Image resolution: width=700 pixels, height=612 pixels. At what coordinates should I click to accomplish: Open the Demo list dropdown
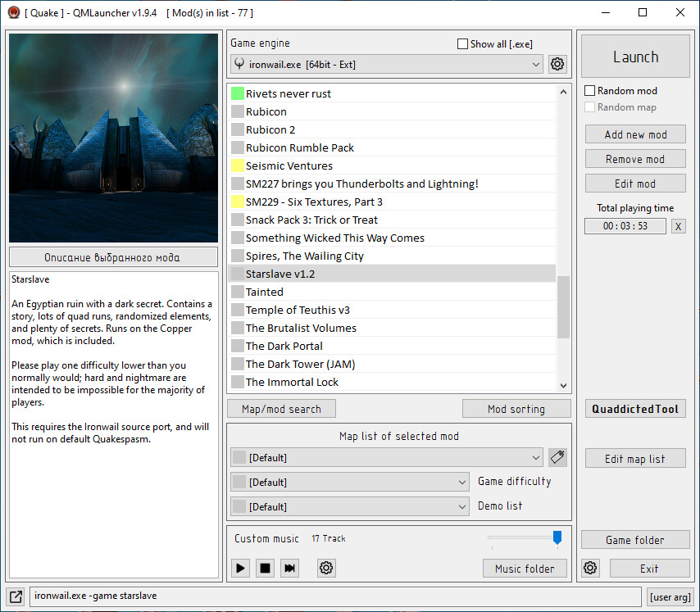[x=461, y=506]
